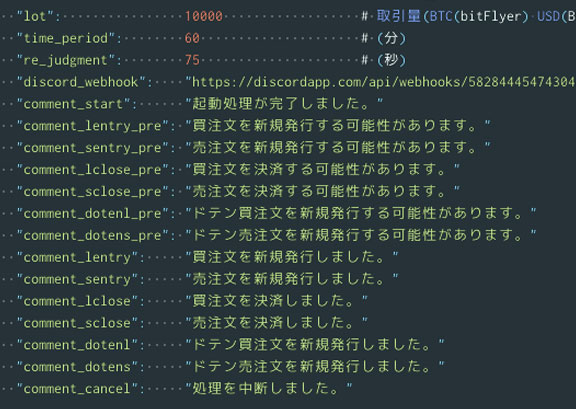Place cursor in "time_period" key
Screen dimensions: 576x409
[66, 38]
